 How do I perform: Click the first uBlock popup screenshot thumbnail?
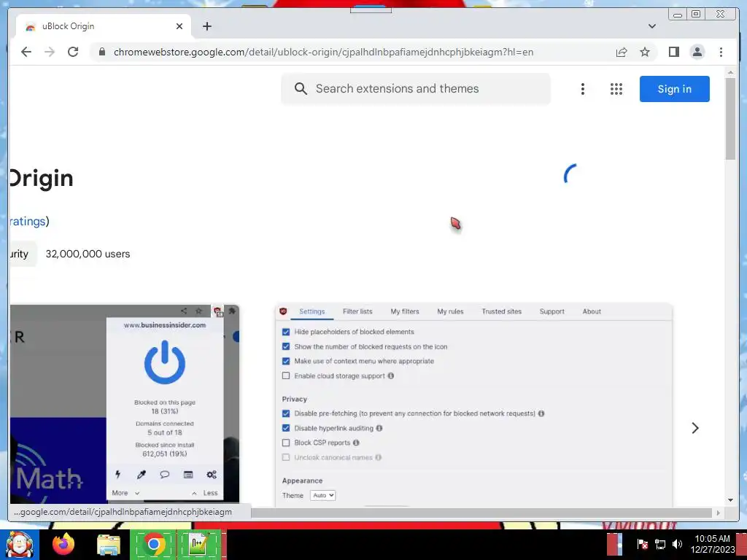(124, 404)
